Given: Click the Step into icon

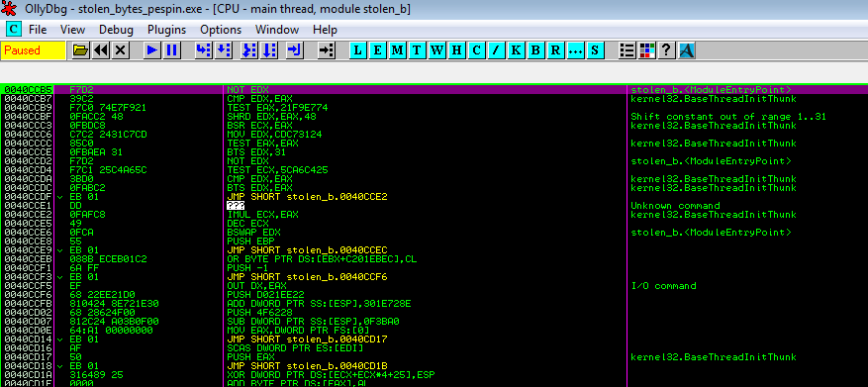Looking at the screenshot, I should pos(203,50).
